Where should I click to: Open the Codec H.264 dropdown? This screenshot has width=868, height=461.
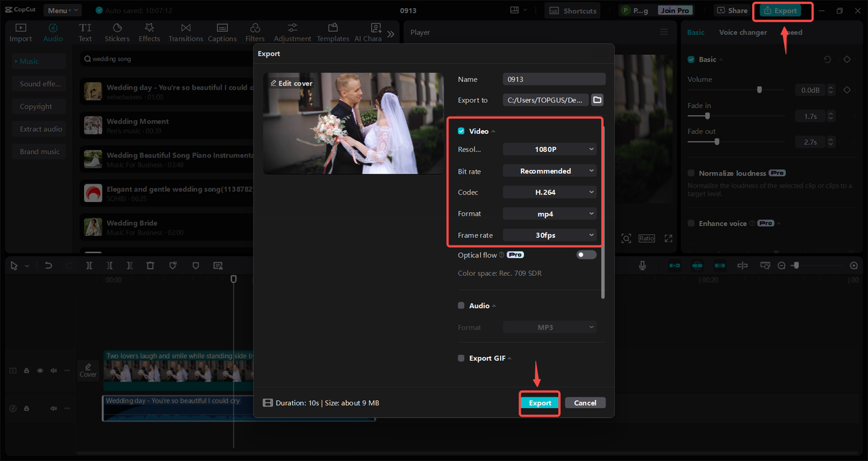click(550, 193)
